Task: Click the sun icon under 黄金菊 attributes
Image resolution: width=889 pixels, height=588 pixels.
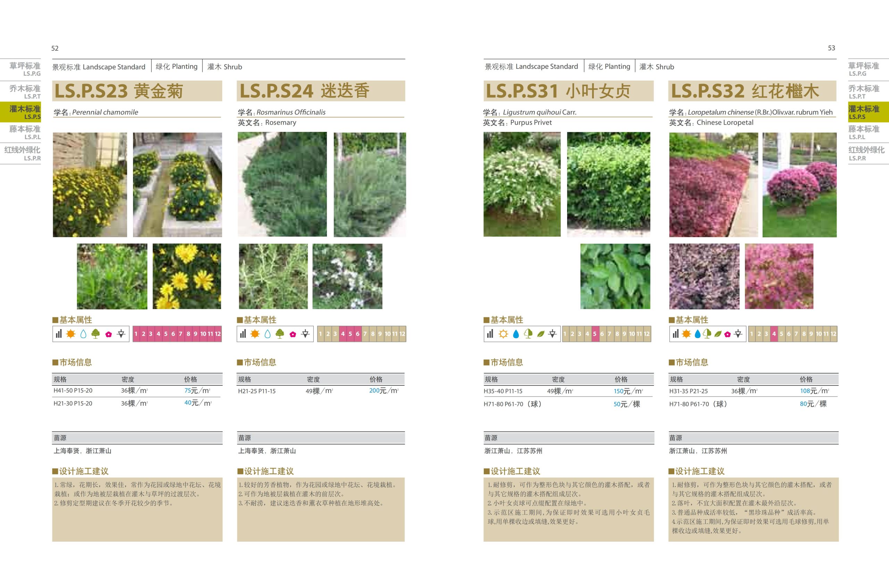Action: coord(70,334)
